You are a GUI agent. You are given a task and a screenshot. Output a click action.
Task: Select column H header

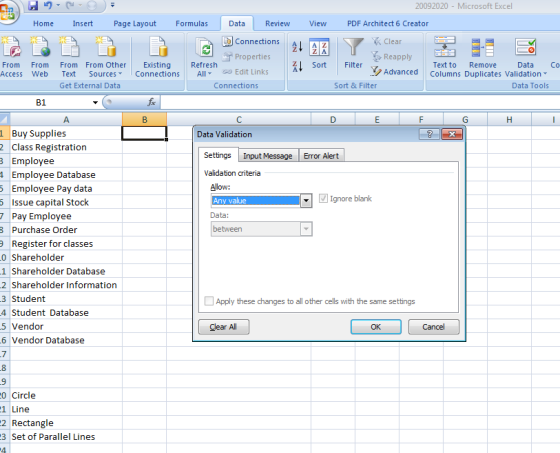(x=509, y=119)
